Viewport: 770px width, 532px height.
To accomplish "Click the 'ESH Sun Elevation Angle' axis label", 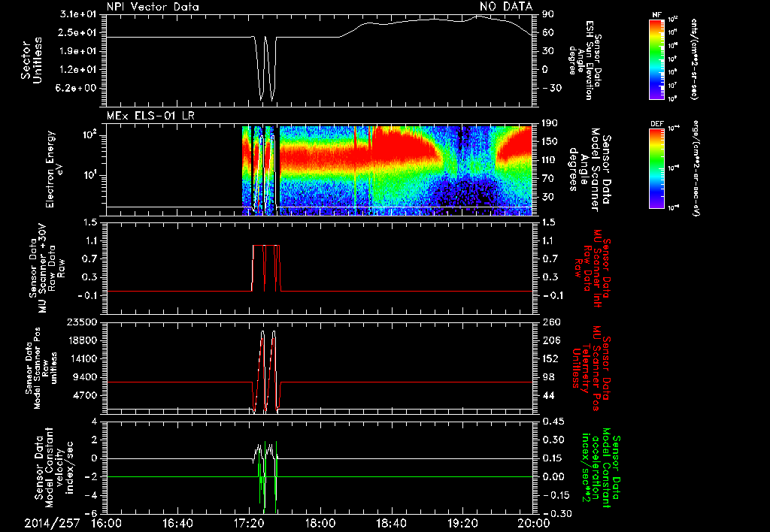I will [584, 60].
